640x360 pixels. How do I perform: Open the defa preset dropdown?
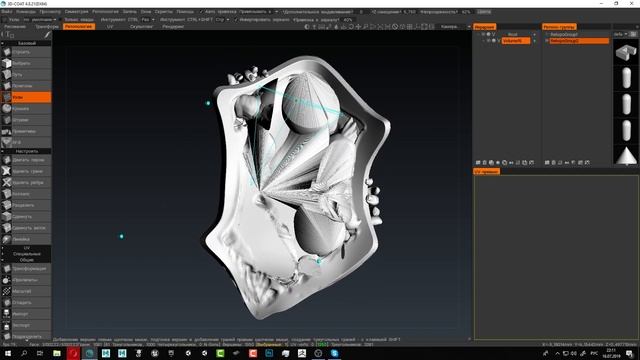tap(620, 34)
